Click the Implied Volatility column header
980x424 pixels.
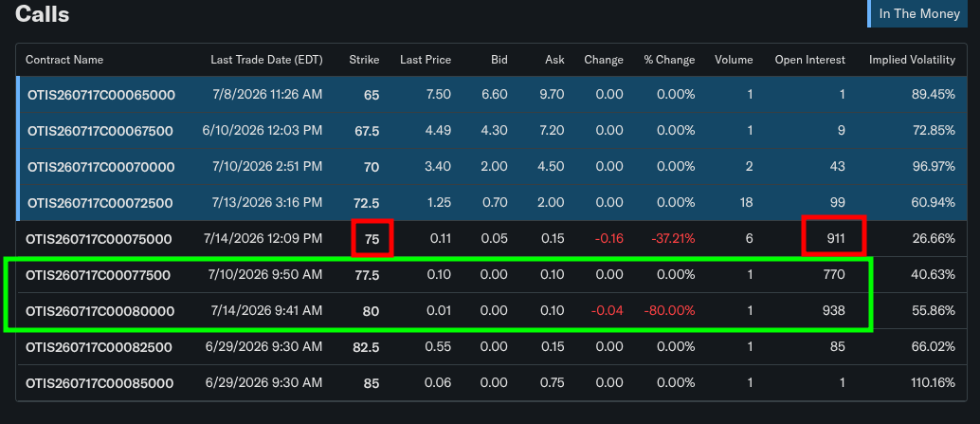click(x=912, y=60)
